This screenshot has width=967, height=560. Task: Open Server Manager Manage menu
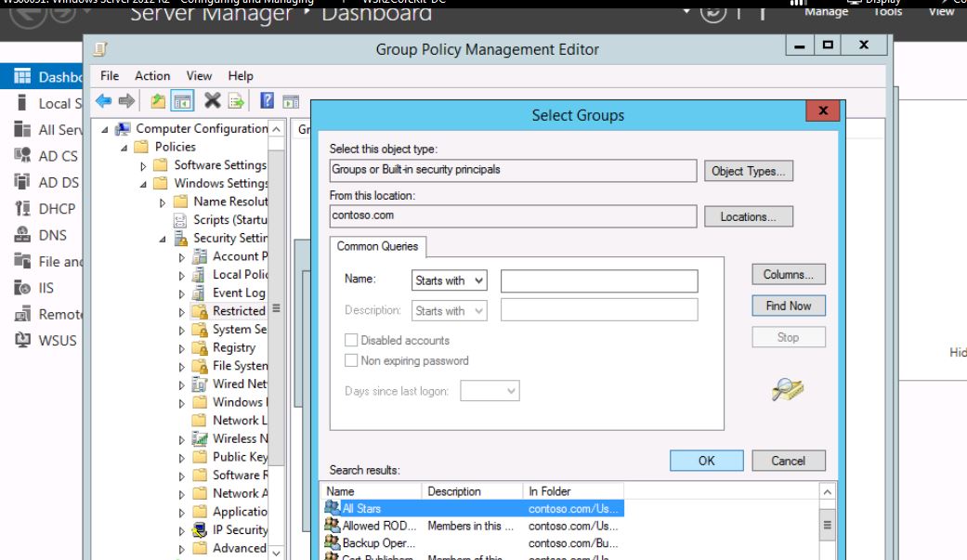coord(827,11)
